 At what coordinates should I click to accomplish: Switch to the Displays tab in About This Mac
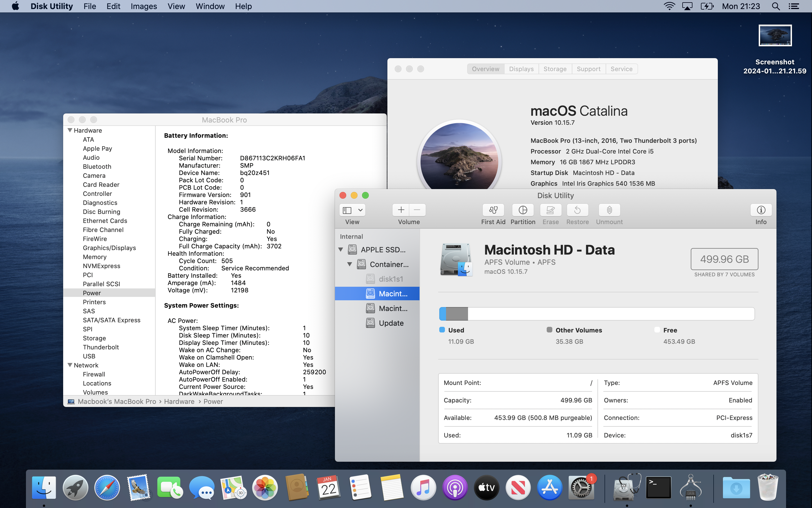(x=521, y=69)
